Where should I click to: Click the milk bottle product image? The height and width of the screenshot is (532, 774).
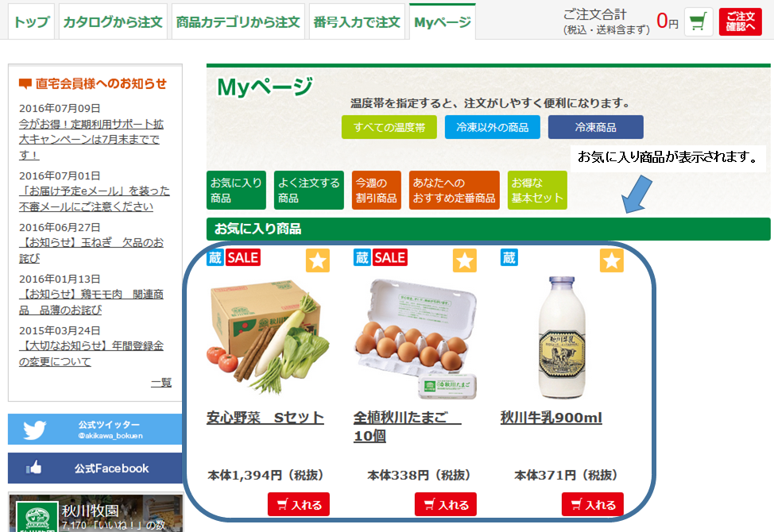pyautogui.click(x=563, y=337)
